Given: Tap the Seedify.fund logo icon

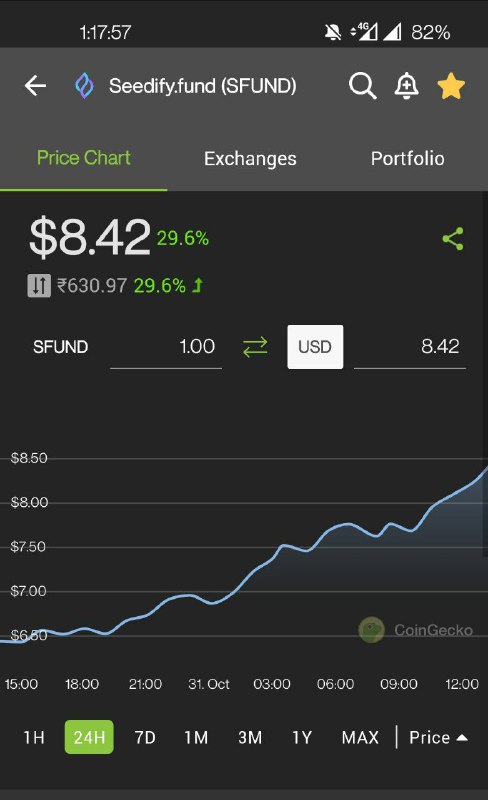Looking at the screenshot, I should [84, 86].
